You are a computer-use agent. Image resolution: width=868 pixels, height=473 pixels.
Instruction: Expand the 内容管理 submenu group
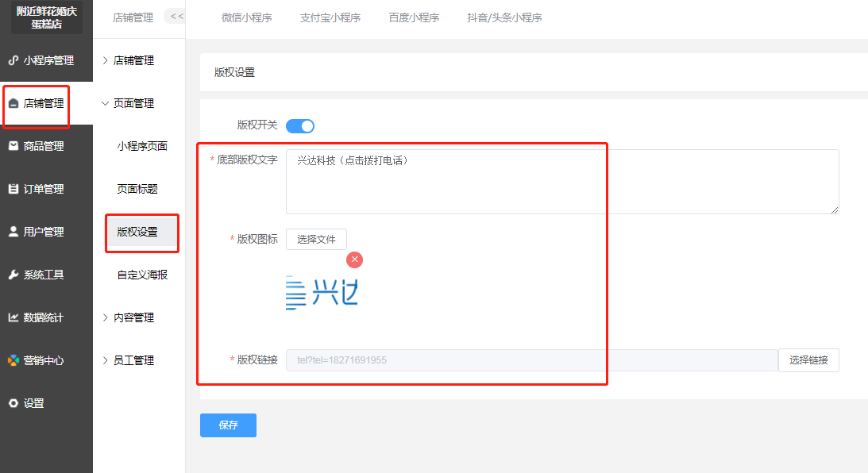coord(129,317)
